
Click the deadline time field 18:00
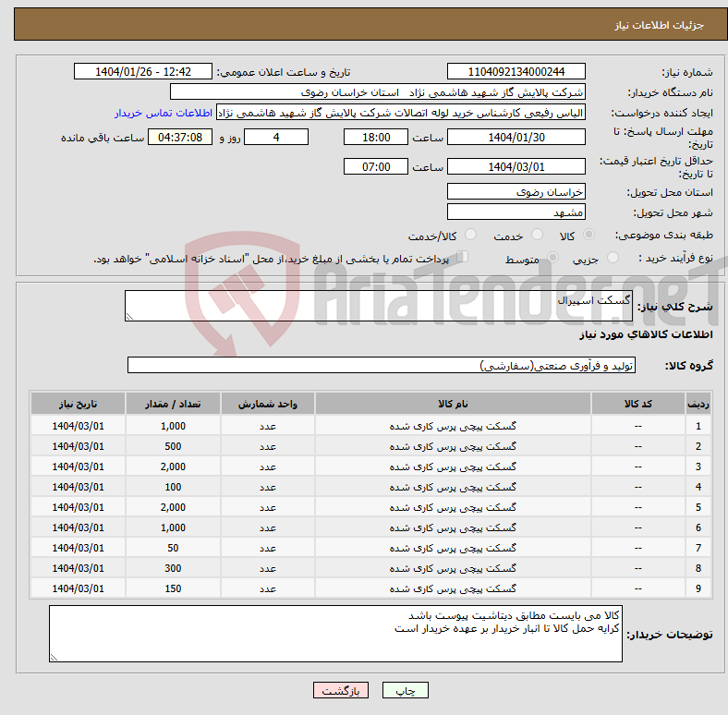coord(376,137)
